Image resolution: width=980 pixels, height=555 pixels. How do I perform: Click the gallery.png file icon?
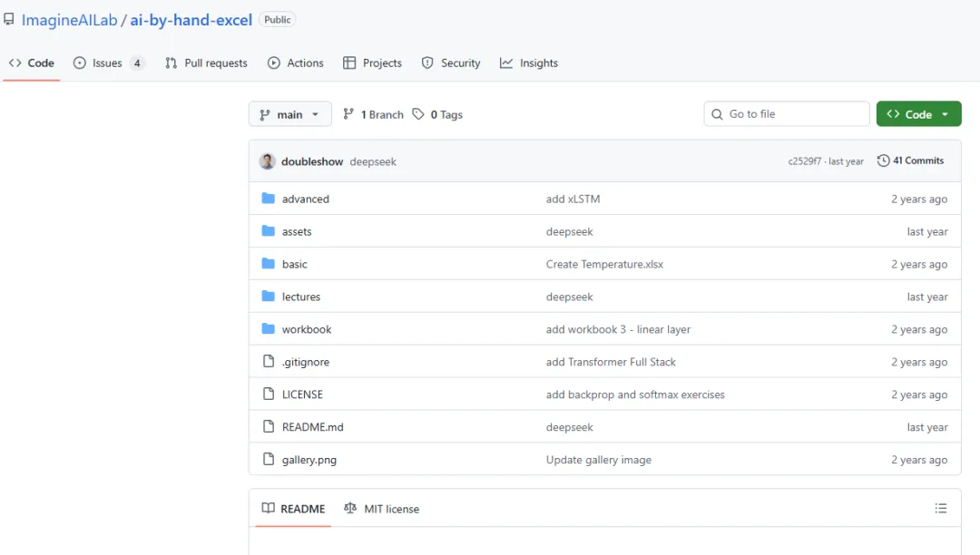point(268,460)
